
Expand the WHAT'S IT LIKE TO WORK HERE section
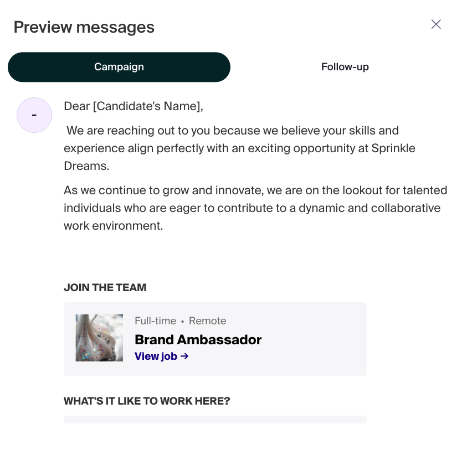pyautogui.click(x=147, y=401)
